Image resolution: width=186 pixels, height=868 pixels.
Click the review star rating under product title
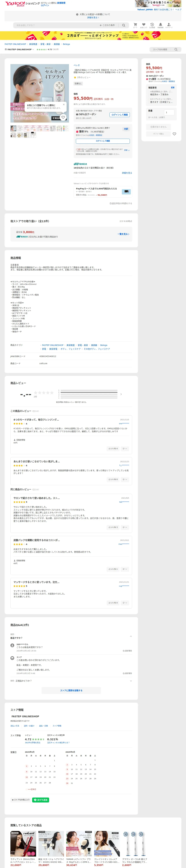coord(82,78)
